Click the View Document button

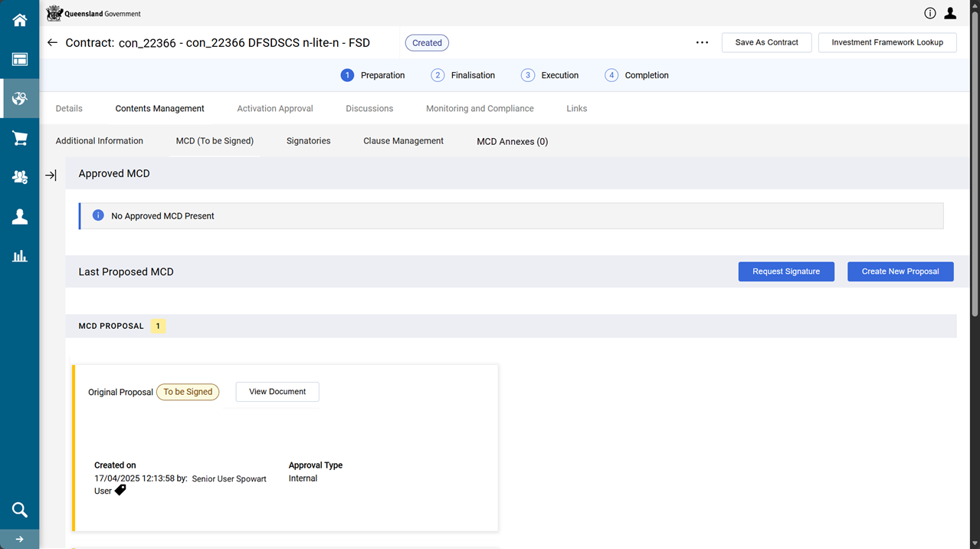pos(277,392)
